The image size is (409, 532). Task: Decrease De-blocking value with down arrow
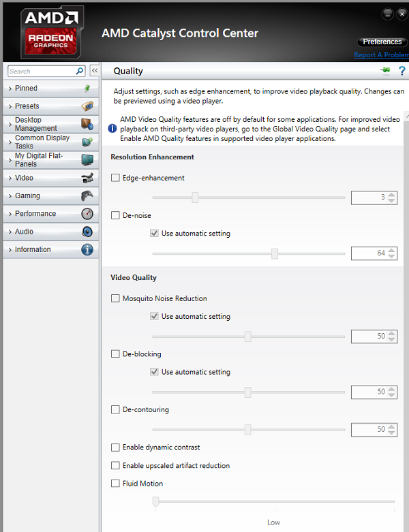392,395
